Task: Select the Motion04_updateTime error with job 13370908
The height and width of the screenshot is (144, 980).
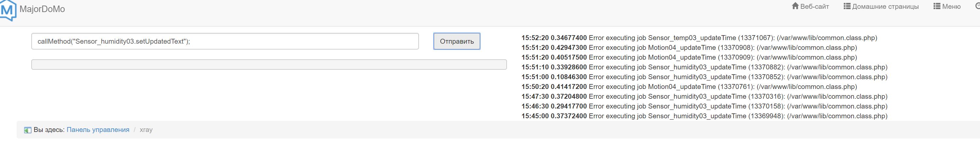Action: 689,48
